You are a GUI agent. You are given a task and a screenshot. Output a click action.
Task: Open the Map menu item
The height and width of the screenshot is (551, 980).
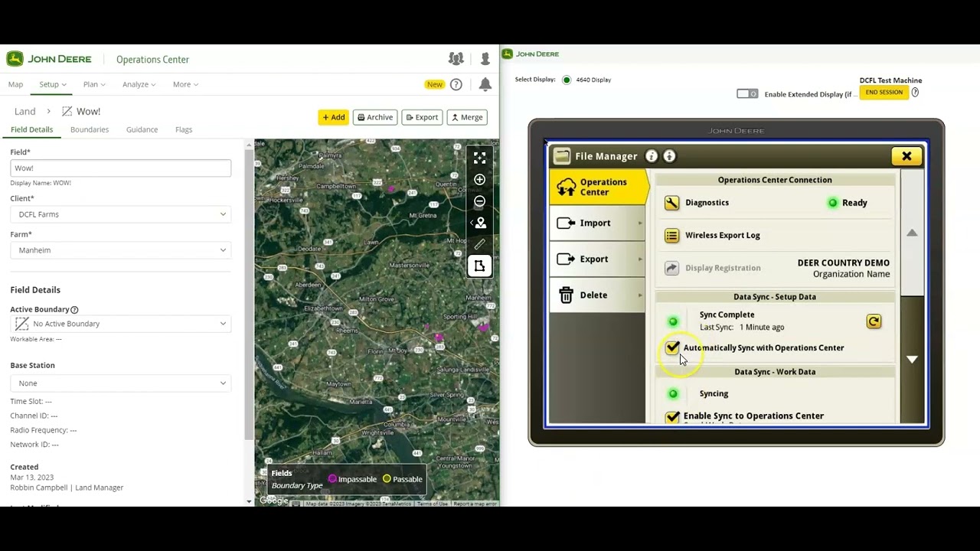[x=15, y=84]
